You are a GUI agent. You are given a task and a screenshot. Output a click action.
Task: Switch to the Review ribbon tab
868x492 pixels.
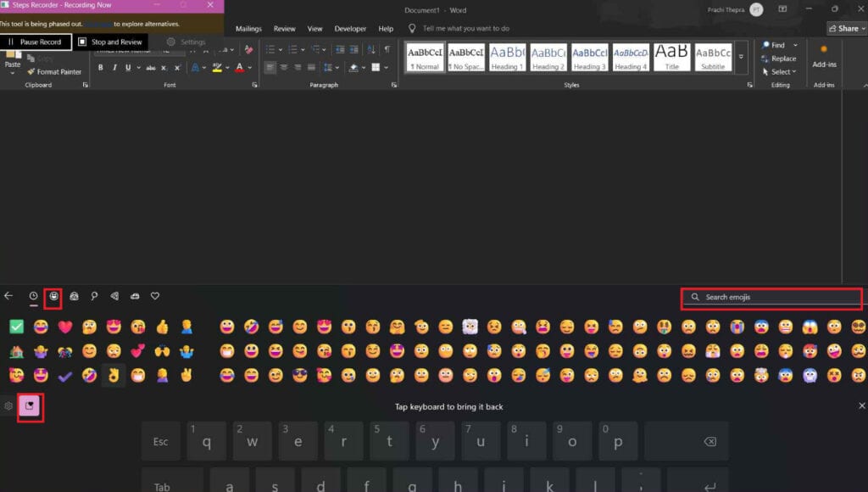(x=284, y=28)
